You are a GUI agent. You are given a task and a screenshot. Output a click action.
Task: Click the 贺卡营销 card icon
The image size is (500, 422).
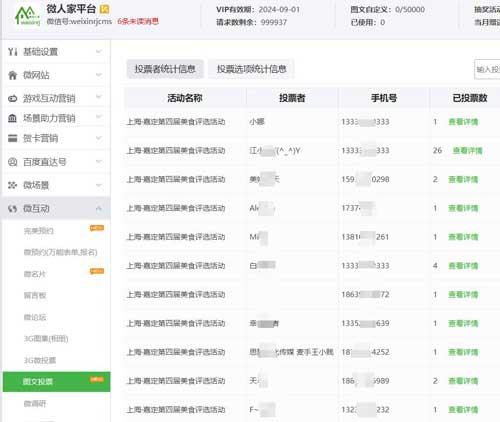click(x=12, y=138)
